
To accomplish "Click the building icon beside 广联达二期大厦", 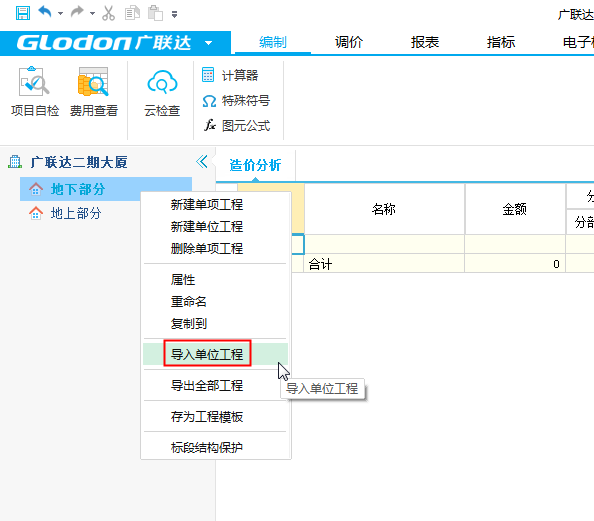I will point(15,162).
